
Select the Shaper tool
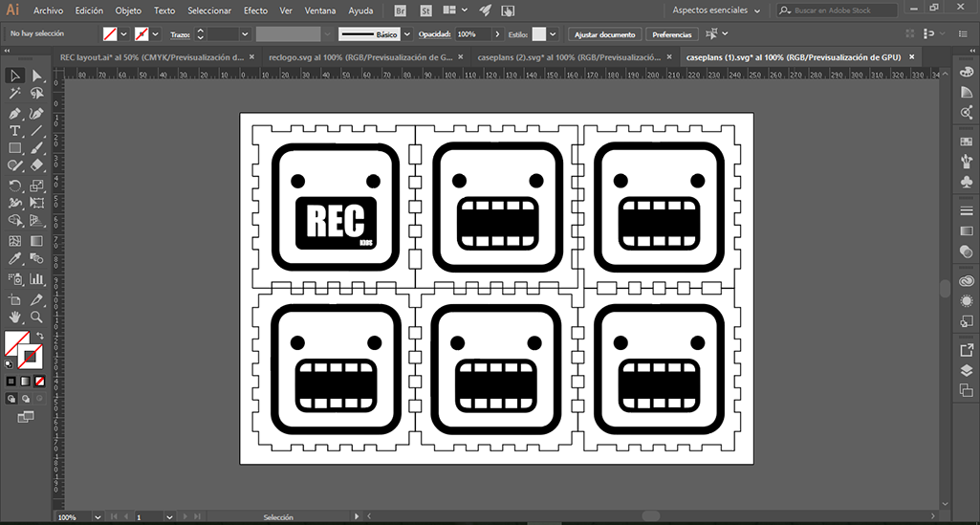click(15, 165)
